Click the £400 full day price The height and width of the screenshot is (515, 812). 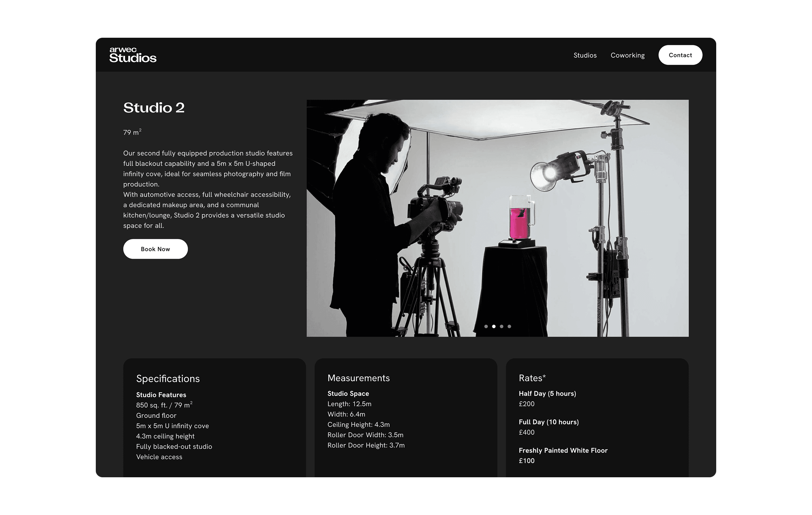pos(527,432)
